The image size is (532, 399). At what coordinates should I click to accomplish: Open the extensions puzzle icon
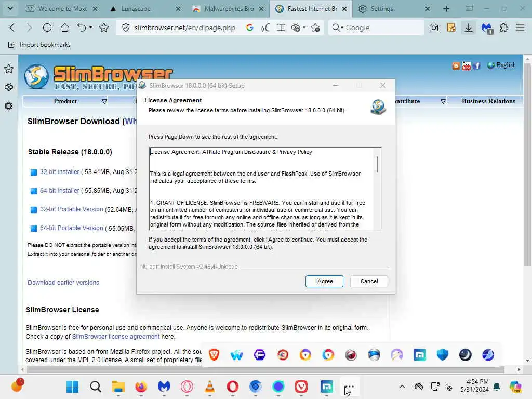504,28
